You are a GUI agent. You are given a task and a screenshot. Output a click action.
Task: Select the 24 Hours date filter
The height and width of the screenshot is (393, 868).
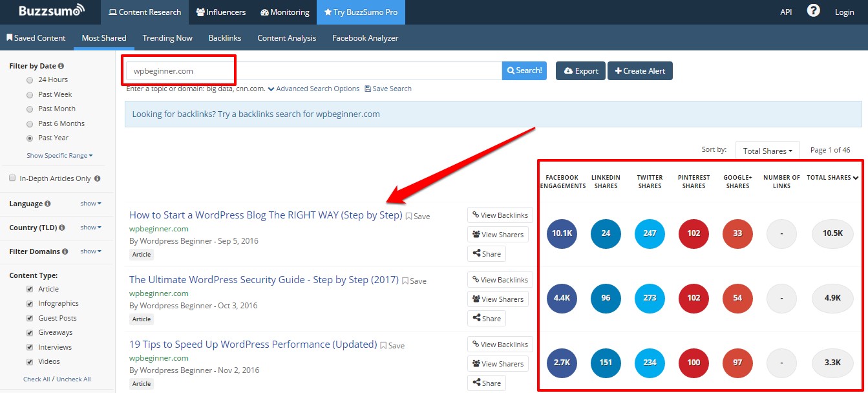click(30, 80)
